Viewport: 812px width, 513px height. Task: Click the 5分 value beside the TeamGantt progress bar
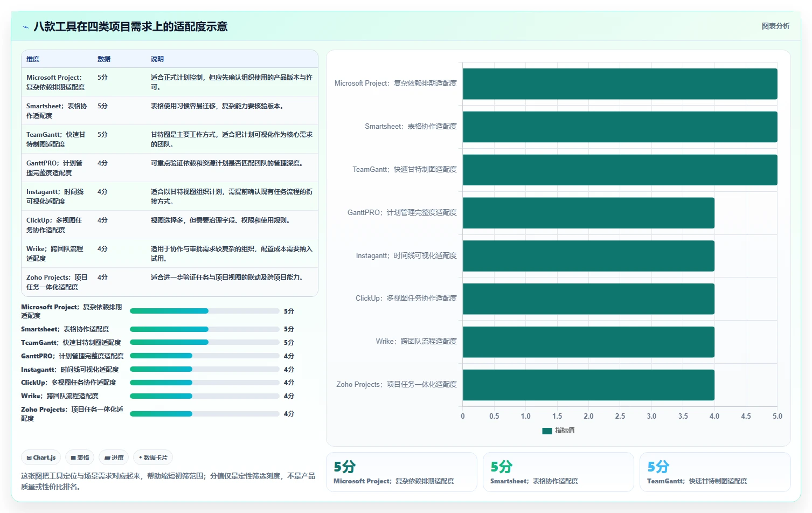pyautogui.click(x=289, y=342)
